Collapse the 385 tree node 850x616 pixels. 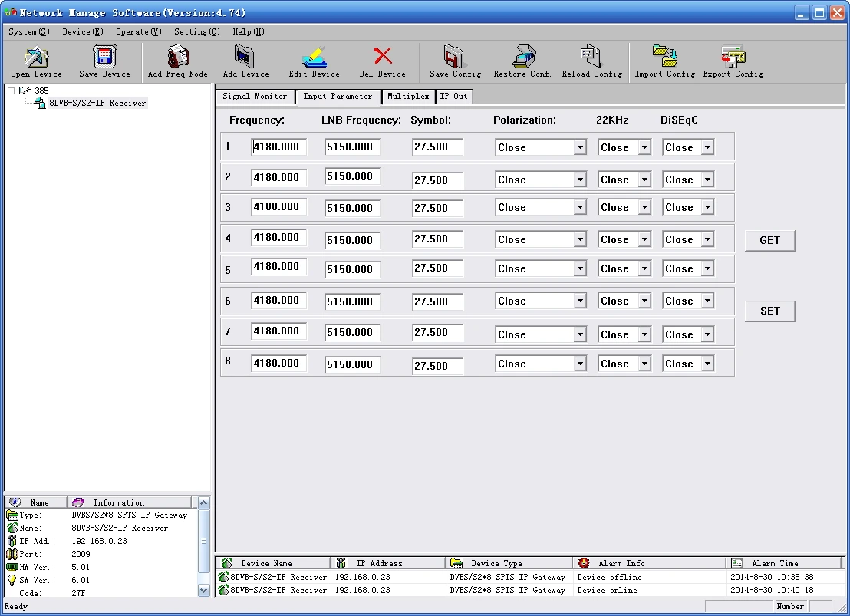pyautogui.click(x=11, y=91)
